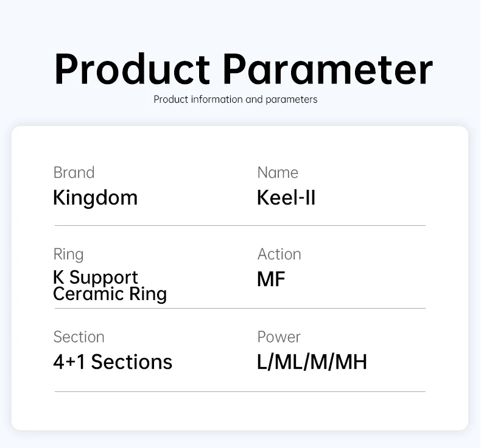Screen dimensions: 481x448
Task: Select the 'K Support' text line
Action: coord(96,278)
